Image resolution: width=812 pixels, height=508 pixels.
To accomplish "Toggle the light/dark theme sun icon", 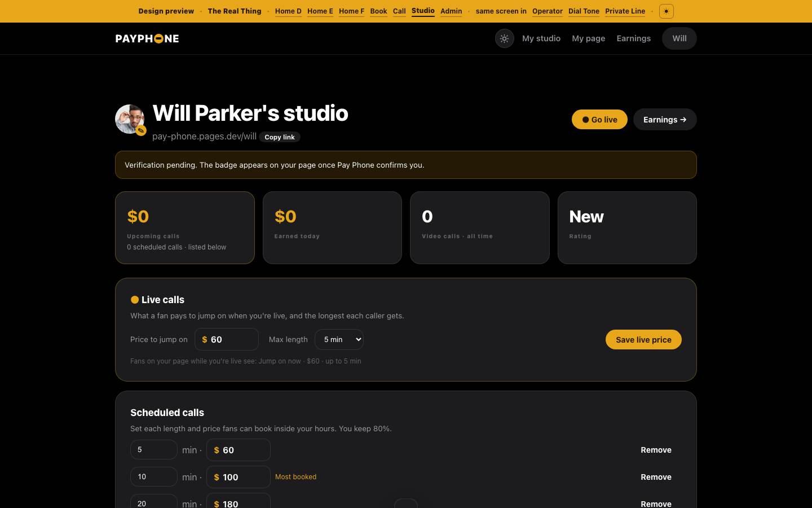I will point(504,38).
